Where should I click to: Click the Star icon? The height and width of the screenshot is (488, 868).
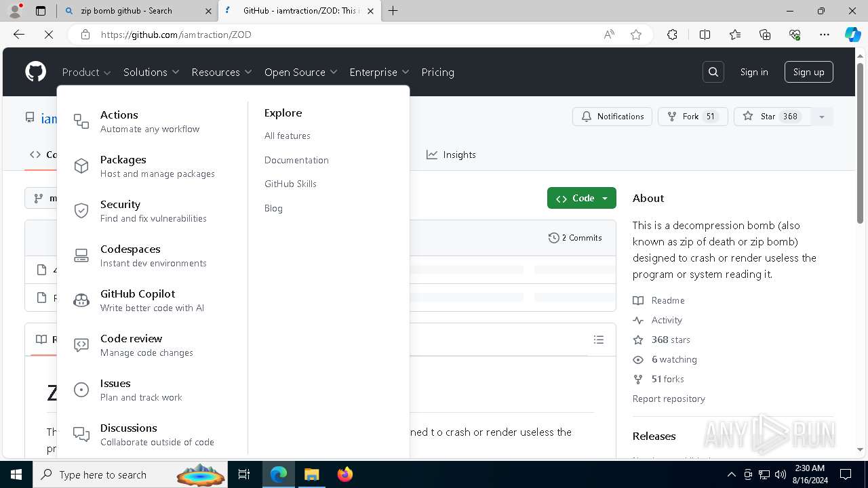[x=748, y=117]
